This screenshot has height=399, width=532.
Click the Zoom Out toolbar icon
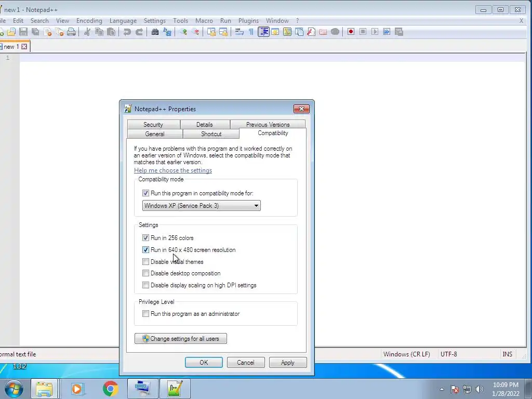[x=195, y=32]
